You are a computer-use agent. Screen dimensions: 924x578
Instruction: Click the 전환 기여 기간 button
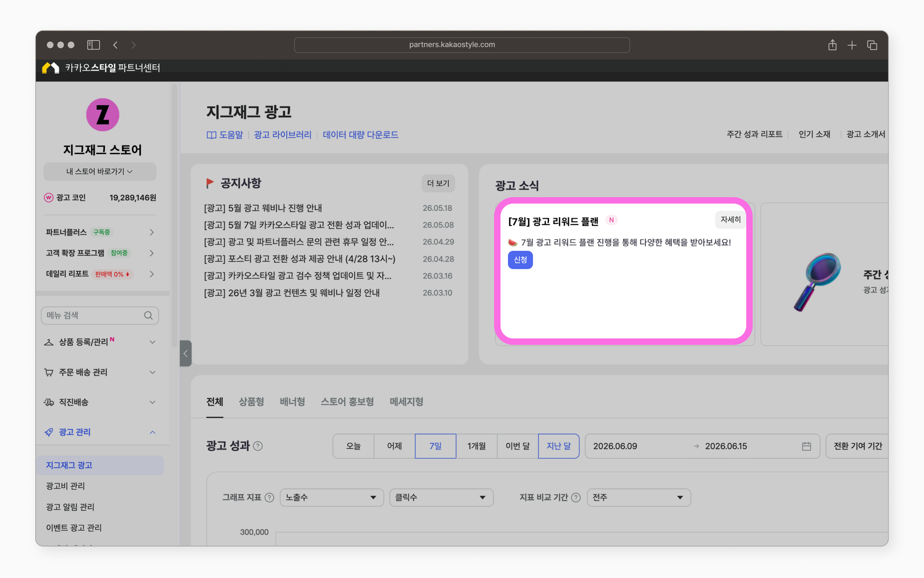857,446
